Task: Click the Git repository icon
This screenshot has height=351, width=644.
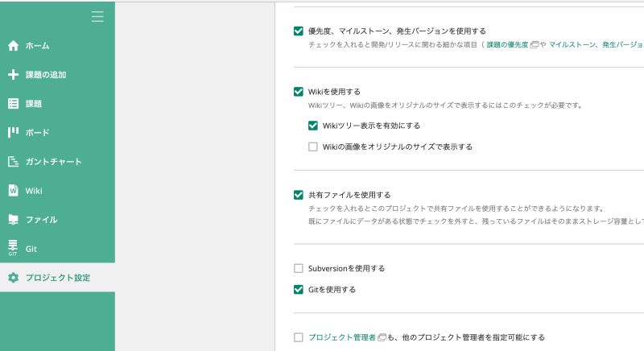Action: click(x=13, y=248)
